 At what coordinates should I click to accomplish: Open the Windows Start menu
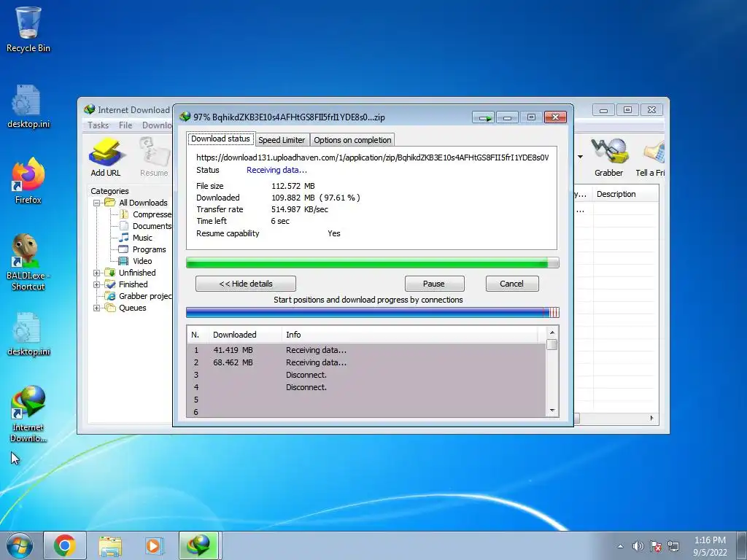[20, 545]
